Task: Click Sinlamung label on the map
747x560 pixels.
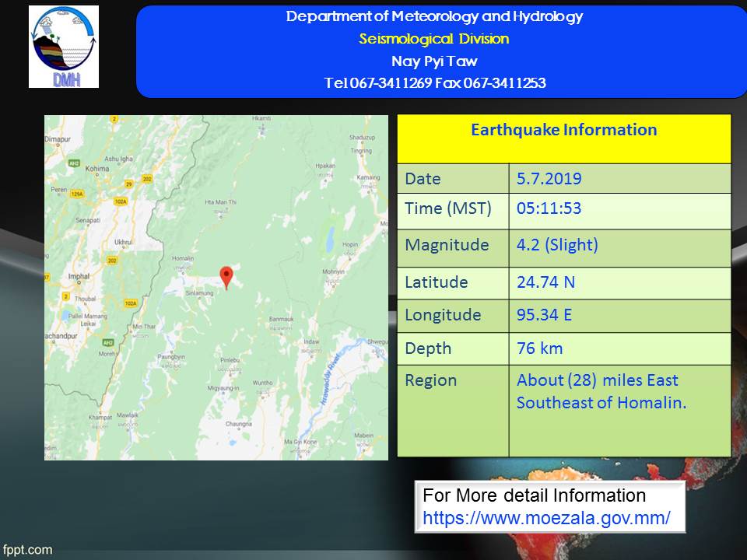Action: [x=200, y=293]
